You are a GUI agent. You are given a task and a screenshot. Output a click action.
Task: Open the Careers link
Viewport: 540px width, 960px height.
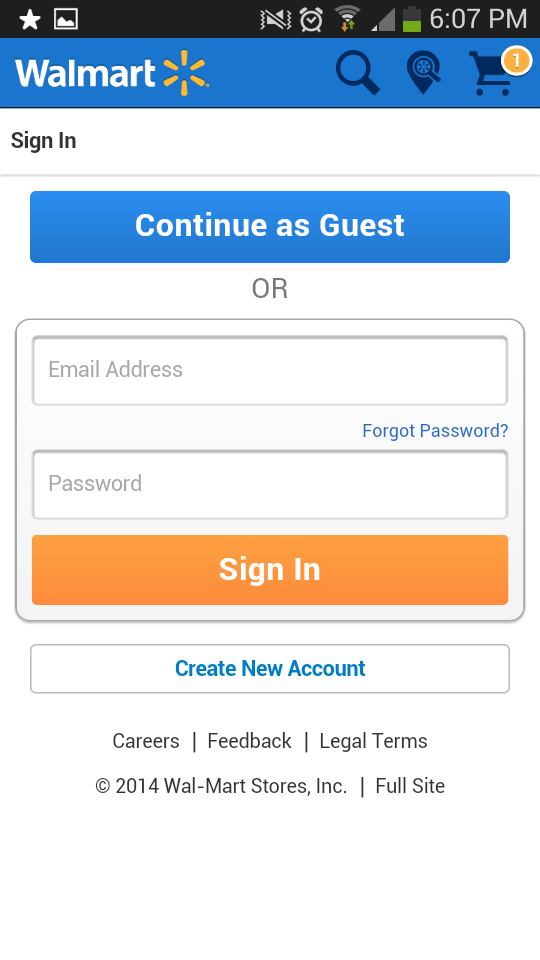[x=146, y=741]
